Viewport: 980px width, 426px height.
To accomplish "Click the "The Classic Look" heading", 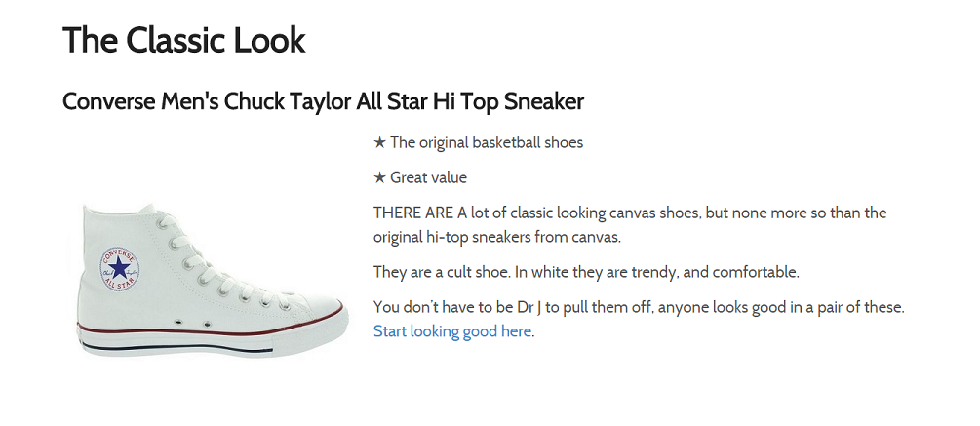I will pyautogui.click(x=183, y=41).
